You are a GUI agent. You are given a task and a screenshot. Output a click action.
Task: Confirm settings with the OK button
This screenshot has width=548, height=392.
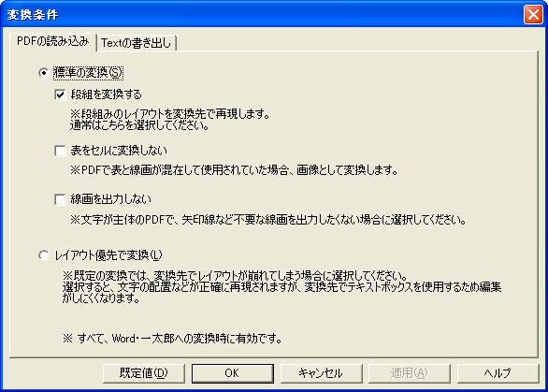233,373
